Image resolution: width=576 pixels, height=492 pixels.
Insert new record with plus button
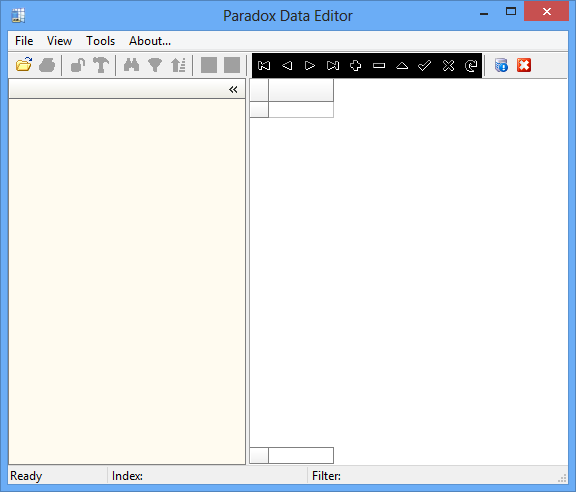pyautogui.click(x=356, y=66)
